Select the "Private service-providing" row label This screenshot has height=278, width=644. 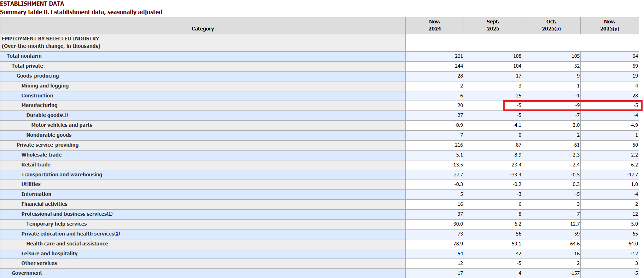point(47,145)
